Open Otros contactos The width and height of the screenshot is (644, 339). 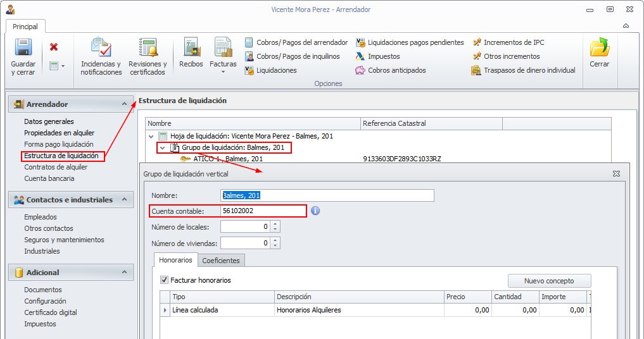coord(49,228)
